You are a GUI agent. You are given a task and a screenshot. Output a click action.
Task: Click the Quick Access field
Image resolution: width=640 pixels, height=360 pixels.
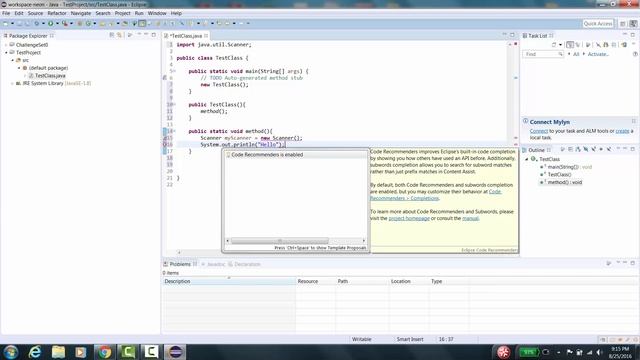[x=598, y=24]
